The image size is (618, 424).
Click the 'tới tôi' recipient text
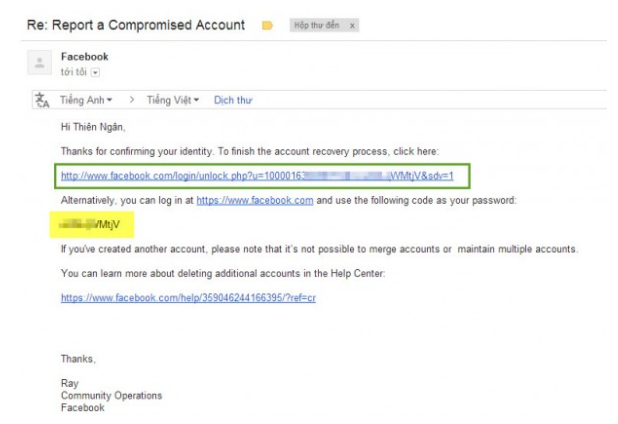[73, 72]
